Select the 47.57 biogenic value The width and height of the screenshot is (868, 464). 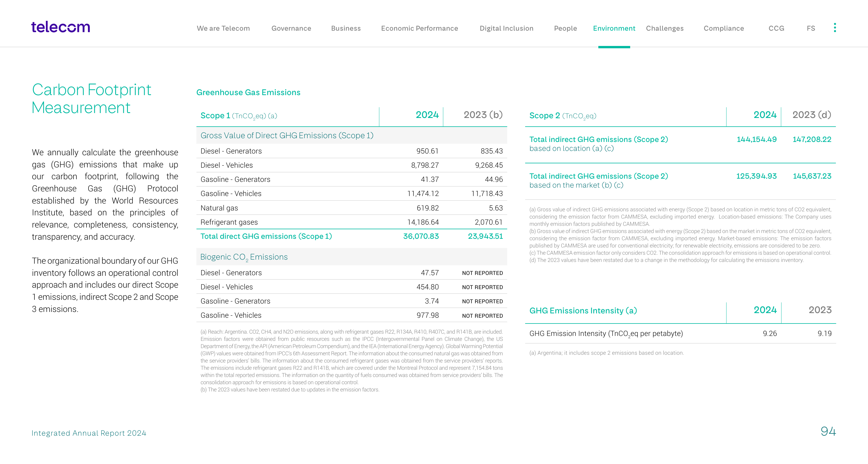coord(430,273)
